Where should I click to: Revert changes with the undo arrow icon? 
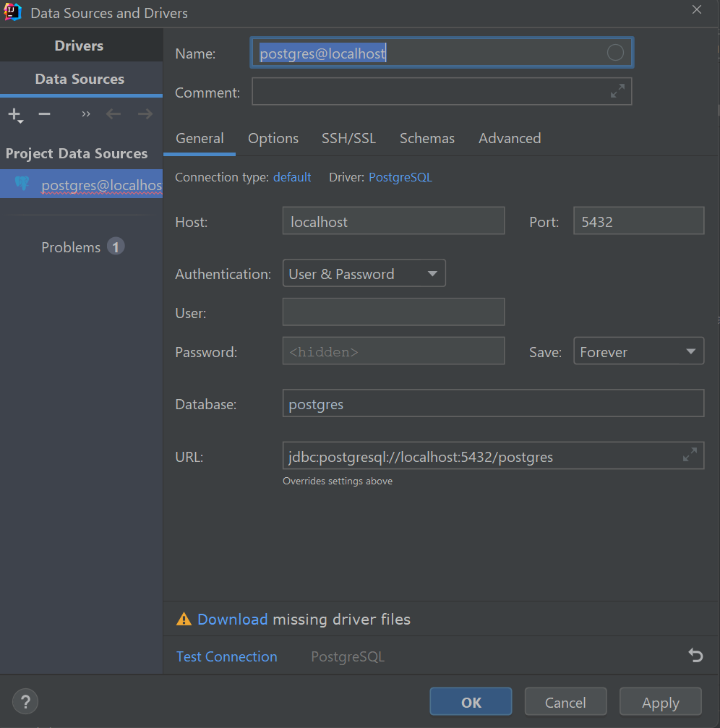[x=695, y=655]
